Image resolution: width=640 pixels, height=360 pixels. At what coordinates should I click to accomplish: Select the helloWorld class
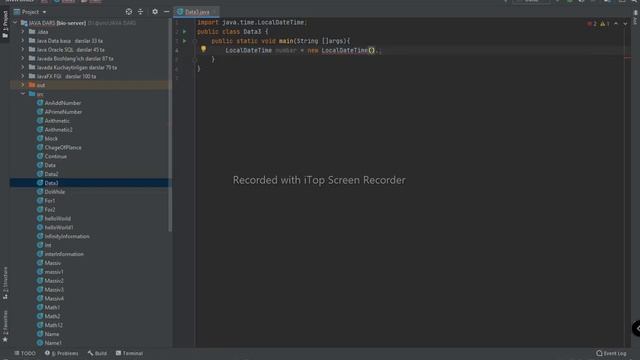coord(53,219)
